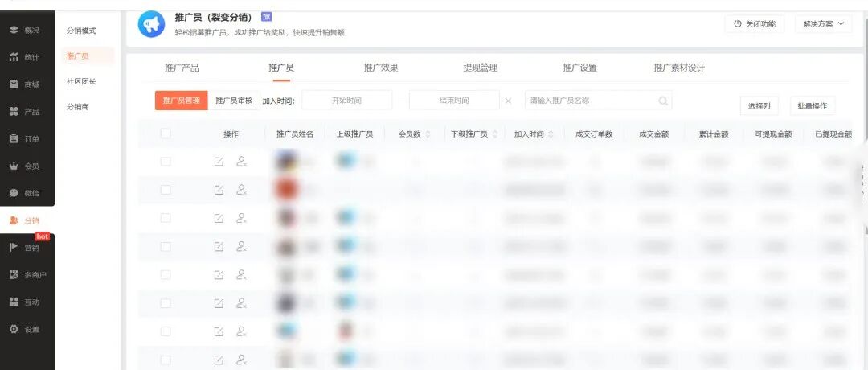The image size is (868, 370).
Task: Edit the promoter with the red avatar
Action: [x=219, y=190]
